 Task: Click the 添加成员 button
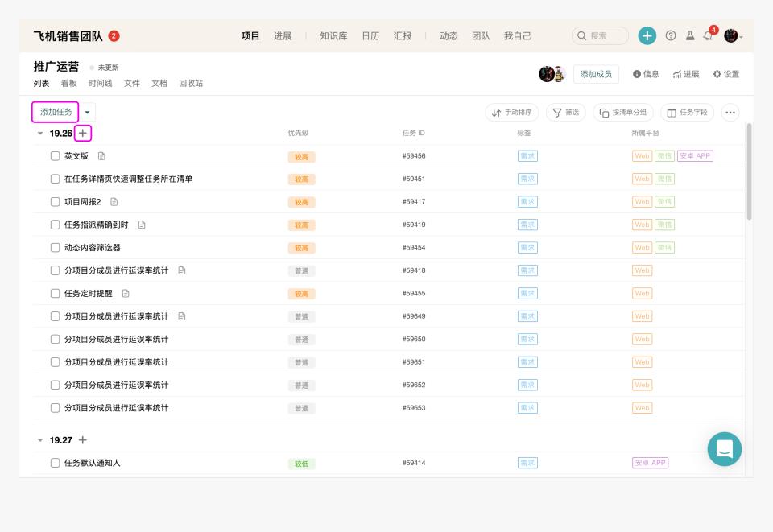click(x=596, y=74)
